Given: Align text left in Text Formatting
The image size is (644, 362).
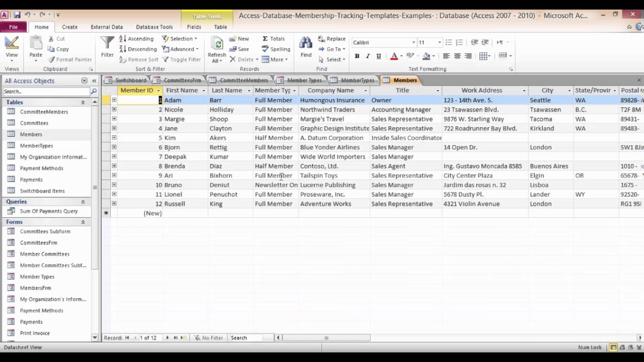Looking at the screenshot, I should (446, 56).
